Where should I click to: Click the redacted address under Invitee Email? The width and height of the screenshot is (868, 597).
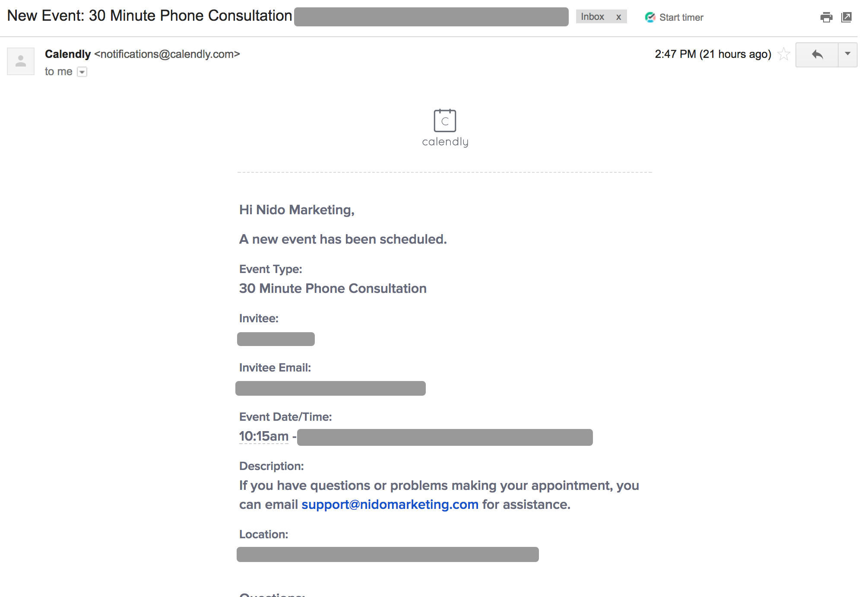point(330,388)
